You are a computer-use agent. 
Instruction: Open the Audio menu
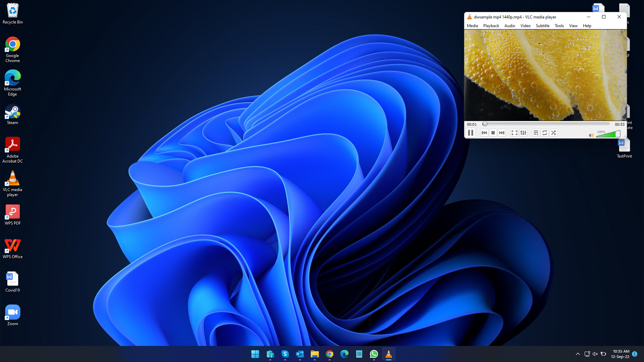pos(509,25)
